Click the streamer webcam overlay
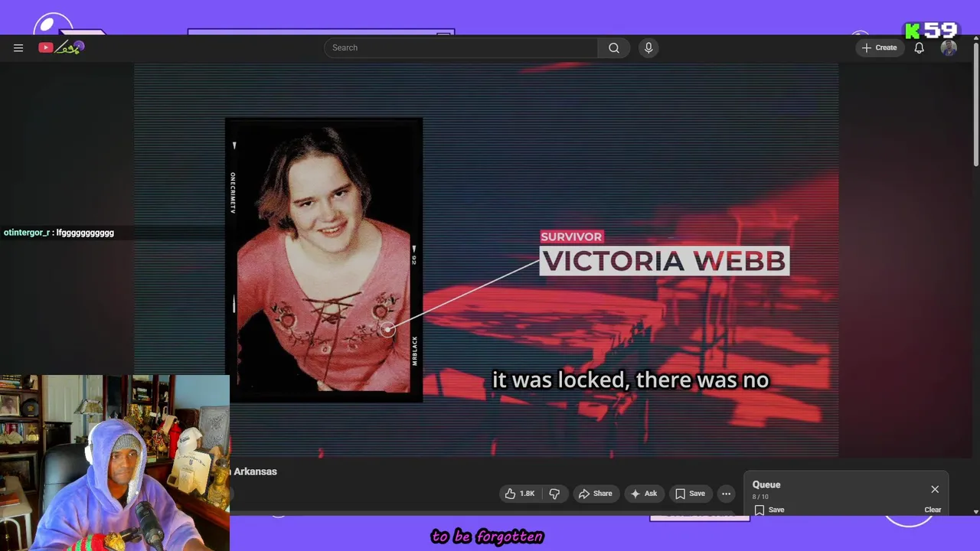Image resolution: width=980 pixels, height=551 pixels. pos(115,463)
